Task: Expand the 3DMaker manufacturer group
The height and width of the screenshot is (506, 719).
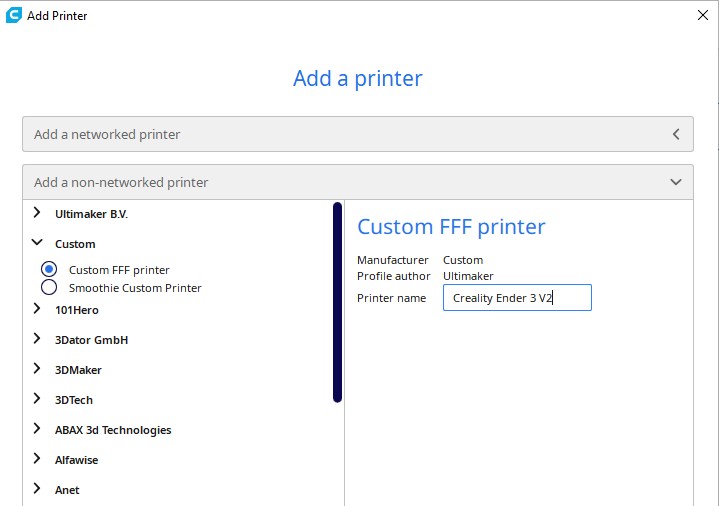Action: [37, 369]
